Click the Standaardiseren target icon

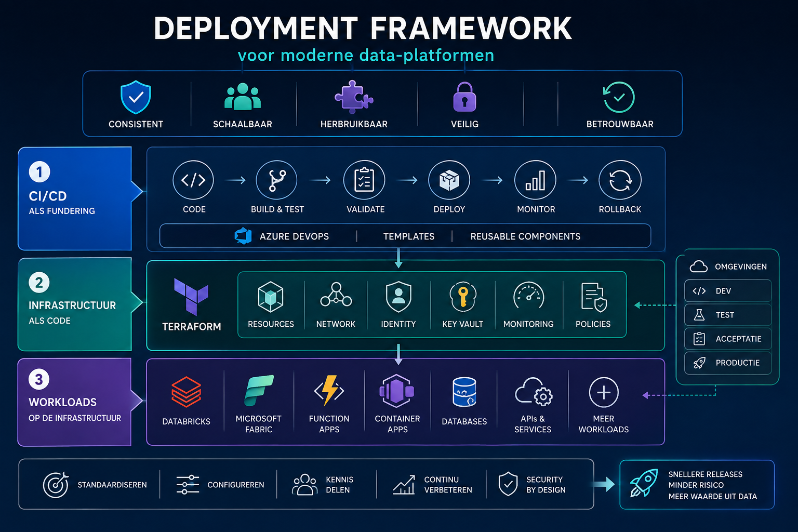point(56,485)
